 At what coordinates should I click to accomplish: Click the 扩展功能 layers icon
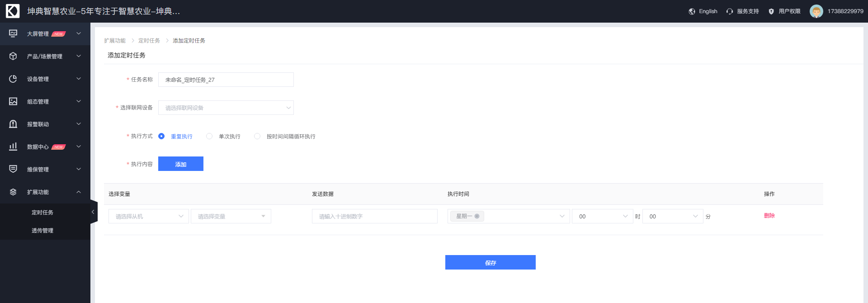13,192
